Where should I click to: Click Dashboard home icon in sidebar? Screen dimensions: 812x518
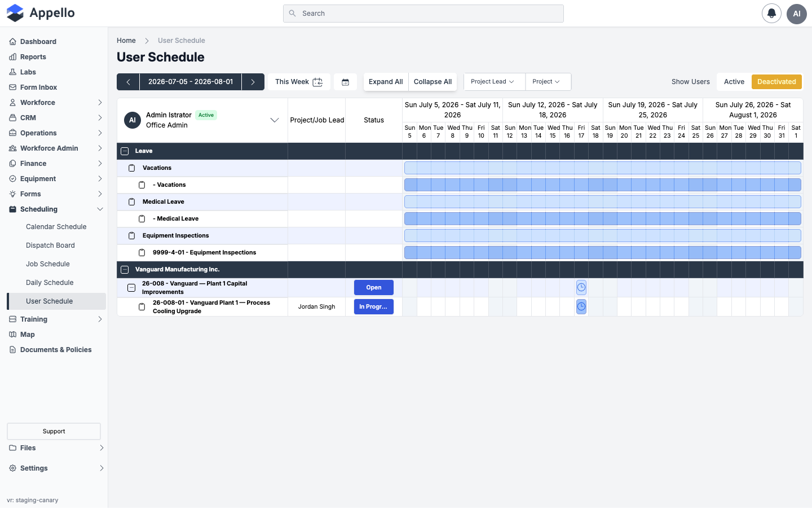(13, 42)
